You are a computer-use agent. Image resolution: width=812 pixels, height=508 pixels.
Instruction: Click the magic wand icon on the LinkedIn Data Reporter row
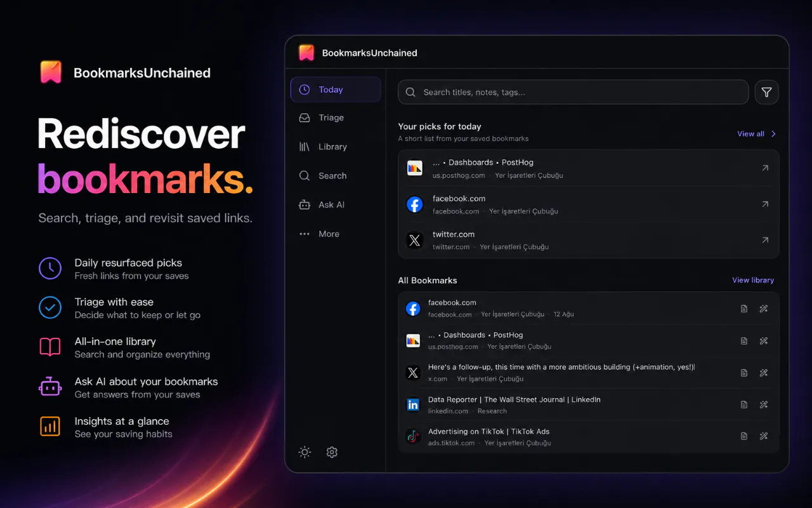point(764,404)
